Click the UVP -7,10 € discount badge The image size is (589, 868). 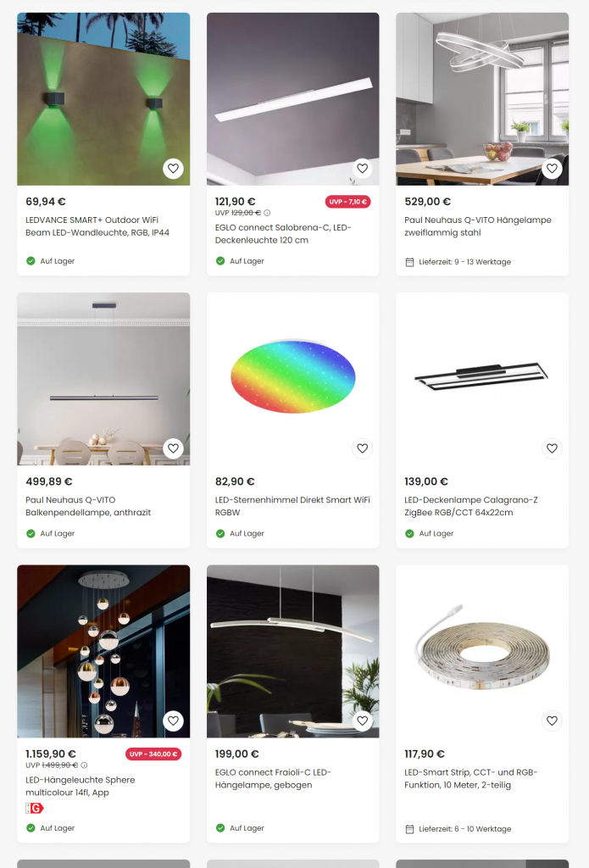tap(347, 202)
